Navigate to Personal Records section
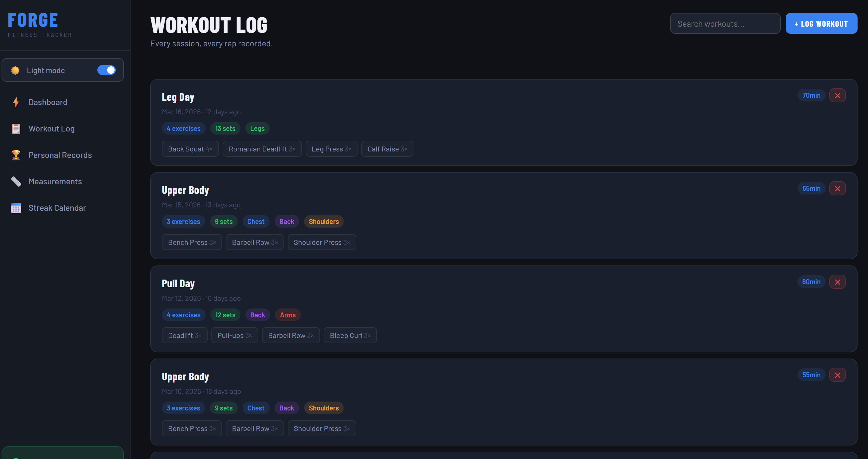Image resolution: width=868 pixels, height=459 pixels. pos(60,155)
